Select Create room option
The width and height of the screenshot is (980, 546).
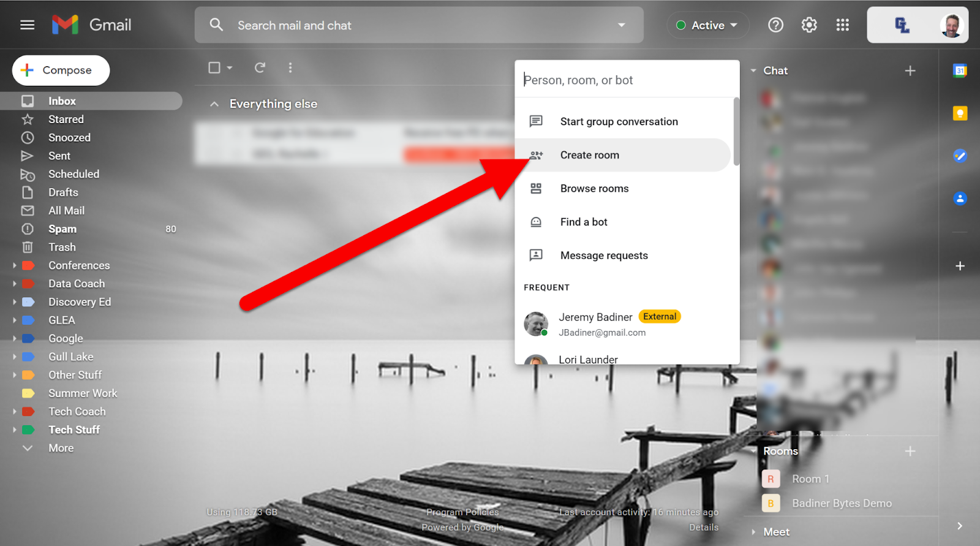624,155
